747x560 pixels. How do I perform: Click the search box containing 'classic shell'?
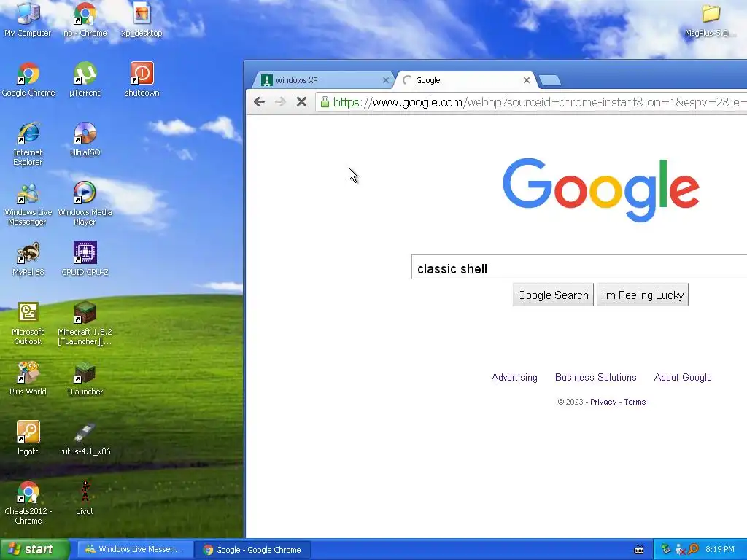click(578, 268)
